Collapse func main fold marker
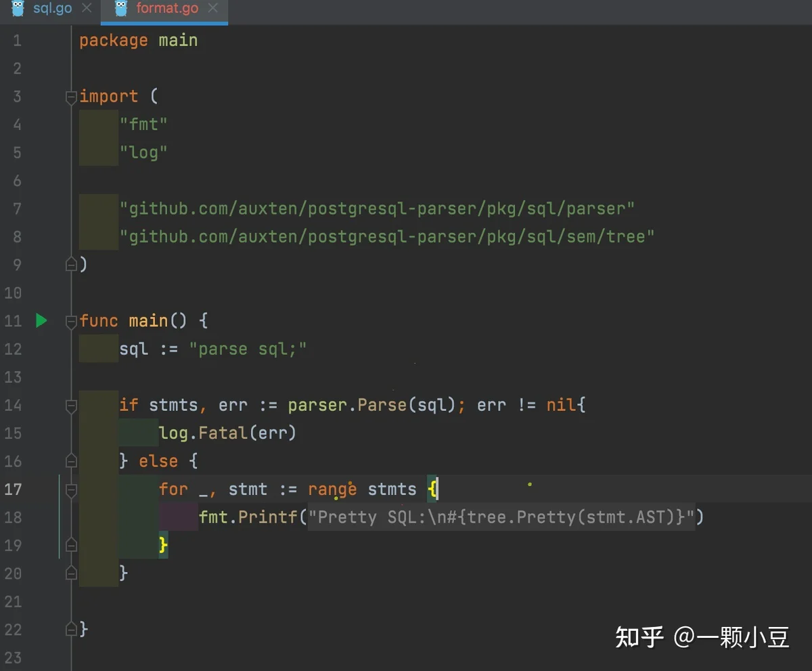This screenshot has height=671, width=812. click(71, 322)
